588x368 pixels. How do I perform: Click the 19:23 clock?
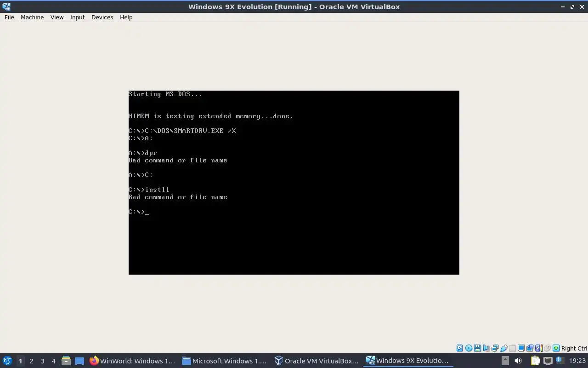(x=577, y=361)
